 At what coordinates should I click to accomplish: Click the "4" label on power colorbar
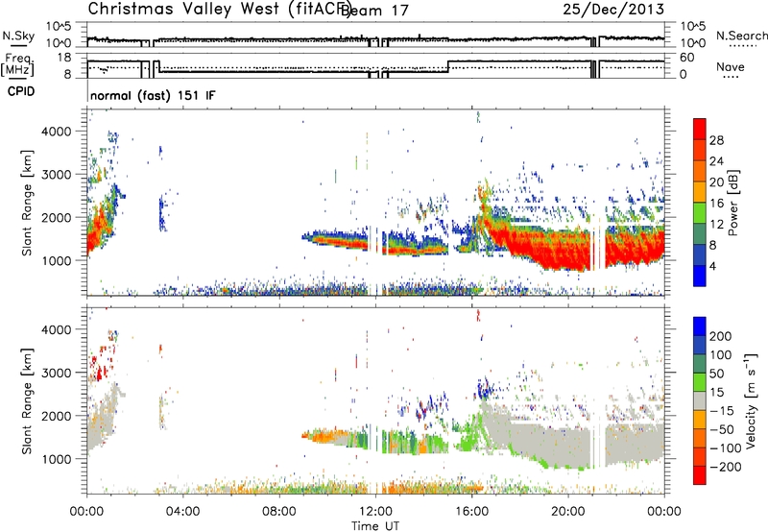coord(713,266)
